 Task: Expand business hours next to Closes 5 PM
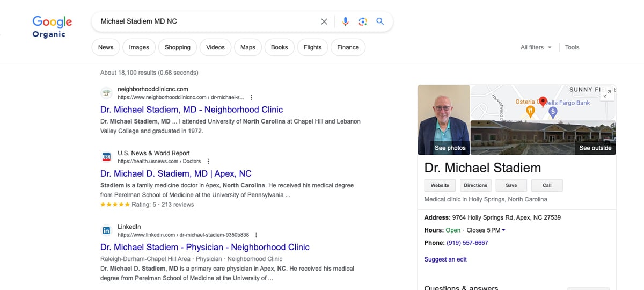[x=503, y=230]
